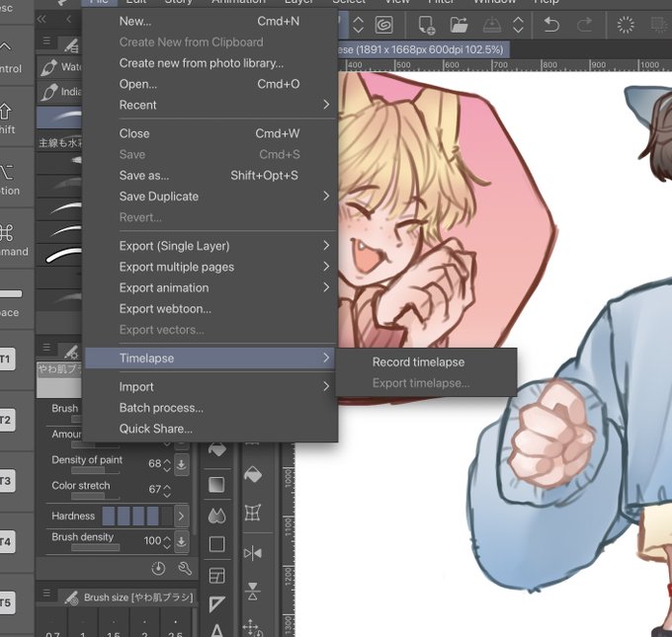Select the Gradient tool icon
The height and width of the screenshot is (637, 672).
[216, 485]
